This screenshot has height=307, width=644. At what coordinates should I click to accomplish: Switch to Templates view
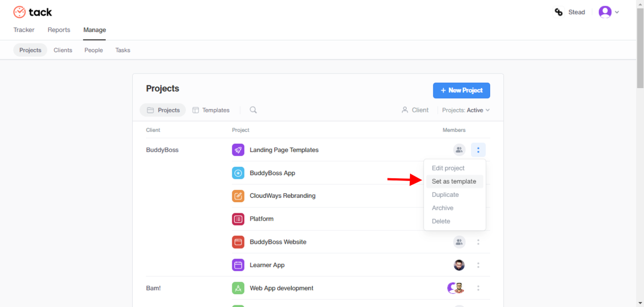(x=211, y=110)
